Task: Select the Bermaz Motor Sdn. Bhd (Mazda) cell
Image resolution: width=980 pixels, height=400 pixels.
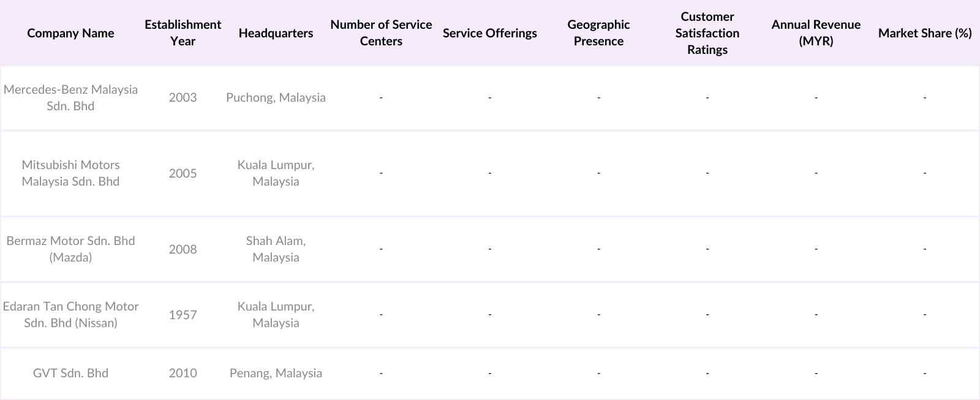Action: tap(70, 249)
